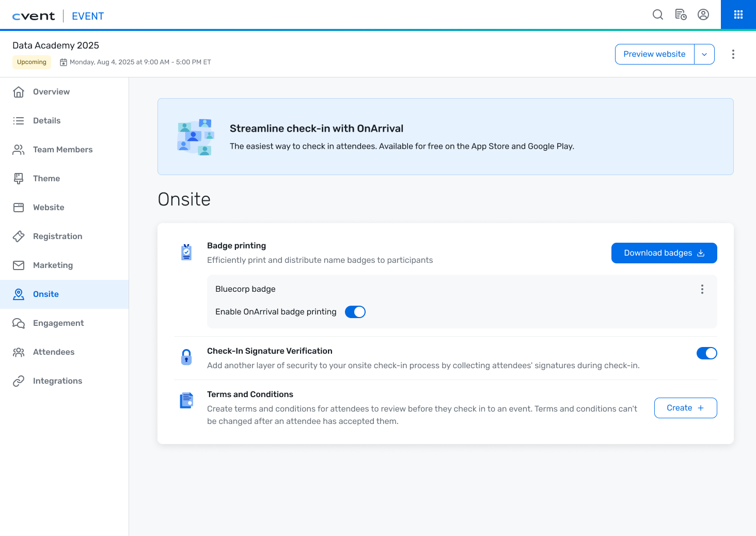
Task: Click the Registration ticket icon
Action: 19,237
